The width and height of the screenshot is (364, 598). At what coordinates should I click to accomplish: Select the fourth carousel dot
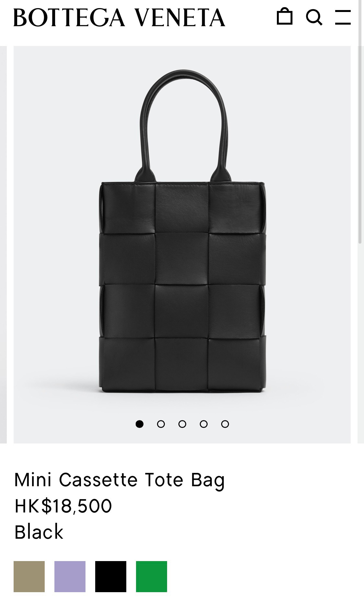click(204, 424)
